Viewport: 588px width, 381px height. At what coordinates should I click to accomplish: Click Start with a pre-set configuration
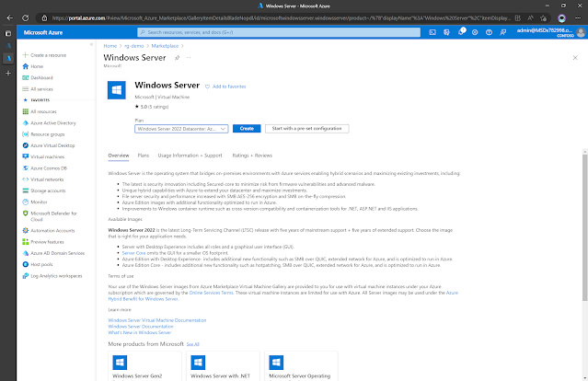[x=306, y=129]
